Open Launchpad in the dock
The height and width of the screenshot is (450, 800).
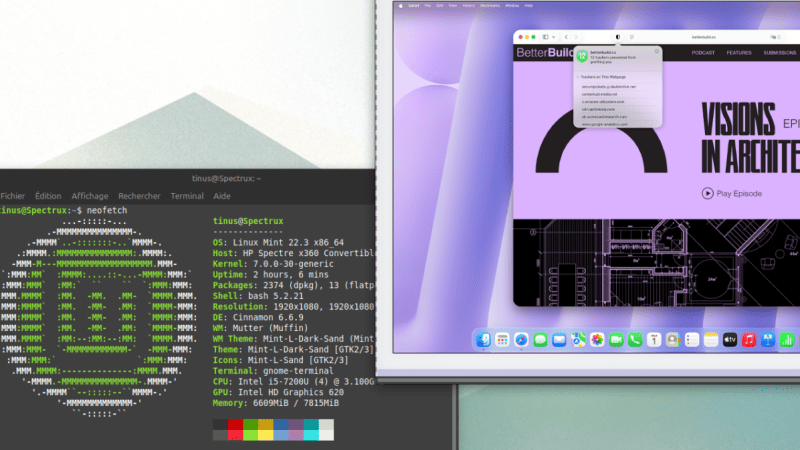click(x=502, y=340)
